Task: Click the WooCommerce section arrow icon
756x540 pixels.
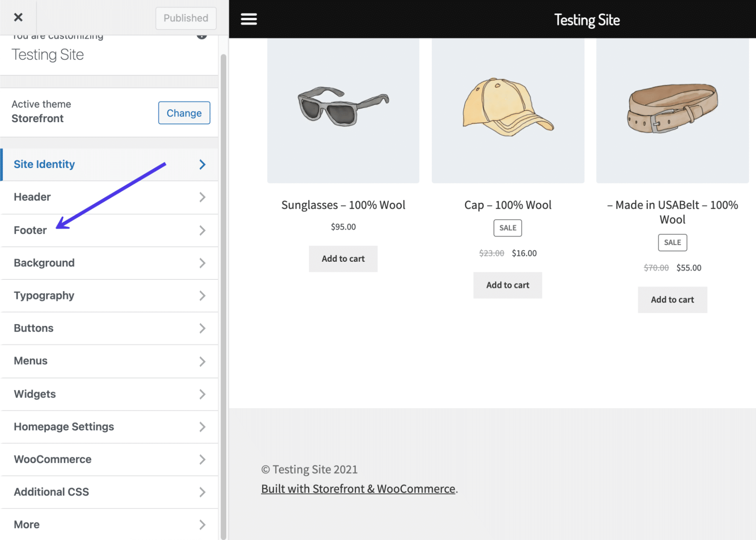Action: click(203, 459)
